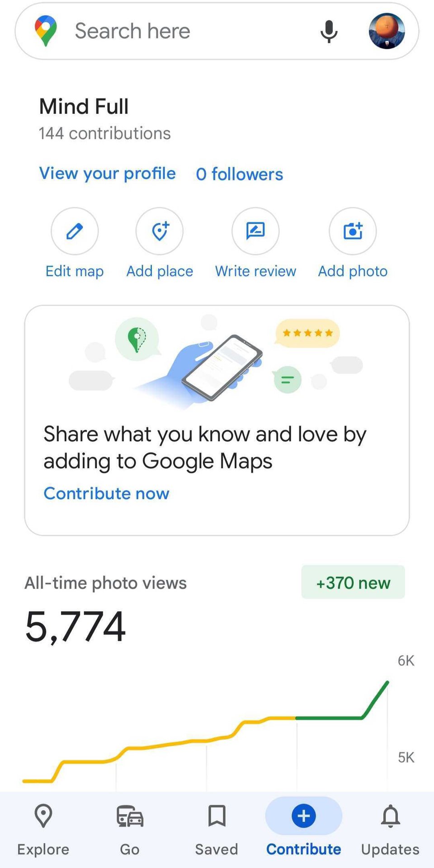Select the Contribute tab
Image resolution: width=434 pixels, height=868 pixels.
(303, 829)
